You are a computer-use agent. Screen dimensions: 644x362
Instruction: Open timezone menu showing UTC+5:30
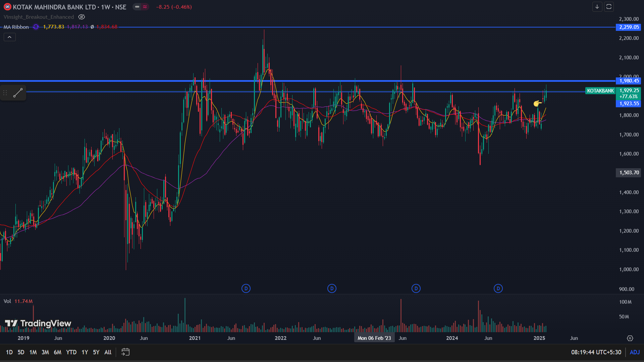click(596, 352)
